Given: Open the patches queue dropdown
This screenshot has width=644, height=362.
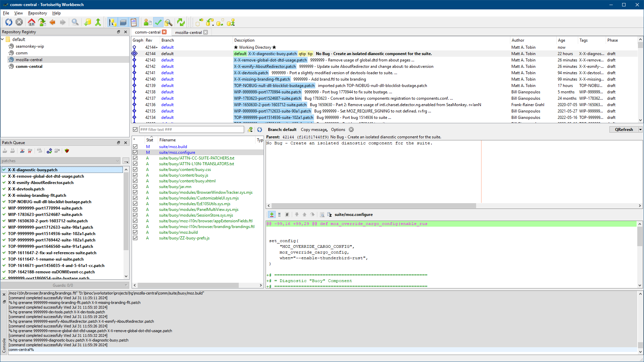Looking at the screenshot, I should (60, 161).
